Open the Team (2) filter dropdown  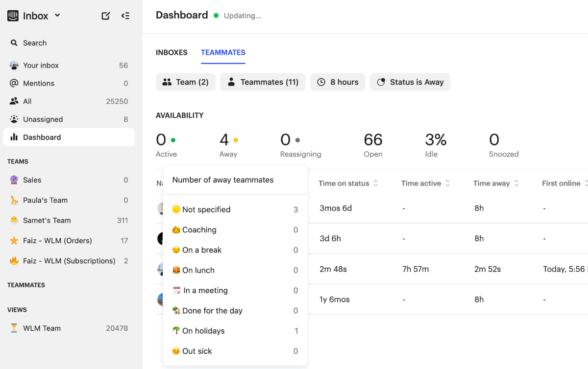[x=185, y=82]
